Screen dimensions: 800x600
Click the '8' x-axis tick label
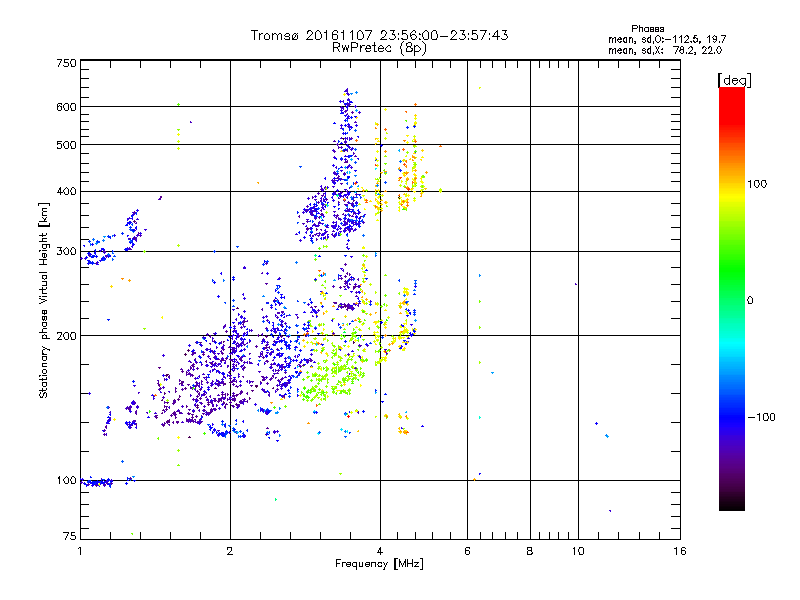pos(530,551)
